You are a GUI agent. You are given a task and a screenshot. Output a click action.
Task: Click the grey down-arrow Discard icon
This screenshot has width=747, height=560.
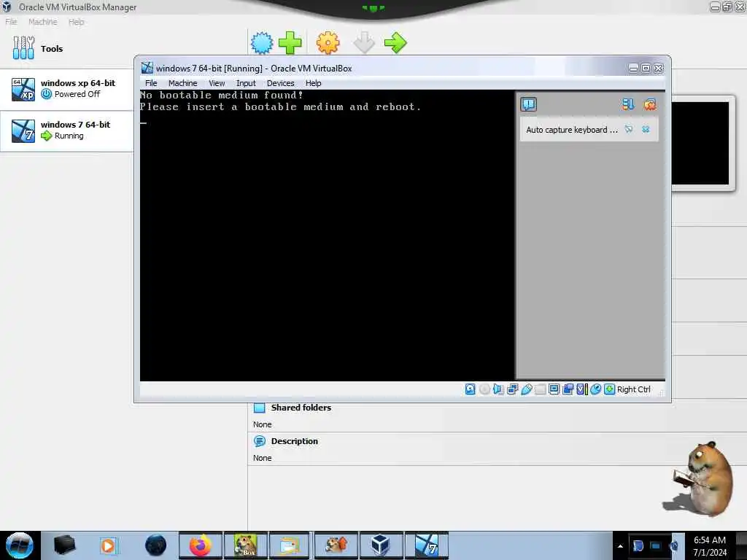pyautogui.click(x=364, y=43)
